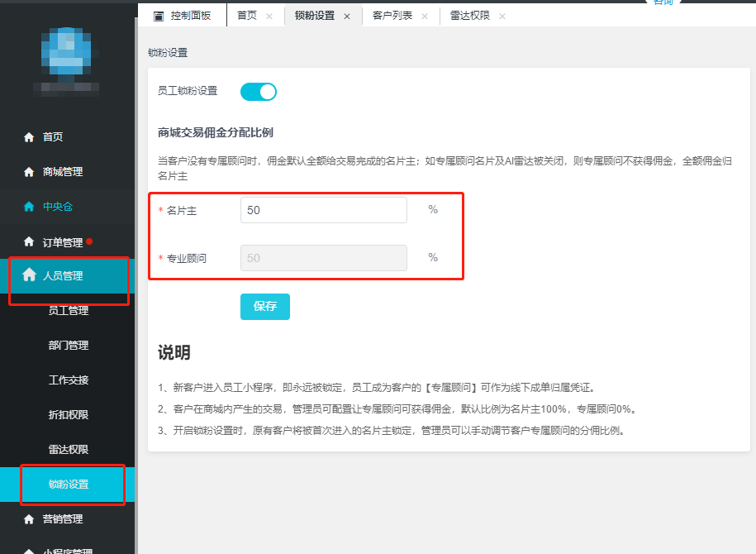The height and width of the screenshot is (554, 756).
Task: Click the pixelated profile avatar
Action: (x=67, y=57)
